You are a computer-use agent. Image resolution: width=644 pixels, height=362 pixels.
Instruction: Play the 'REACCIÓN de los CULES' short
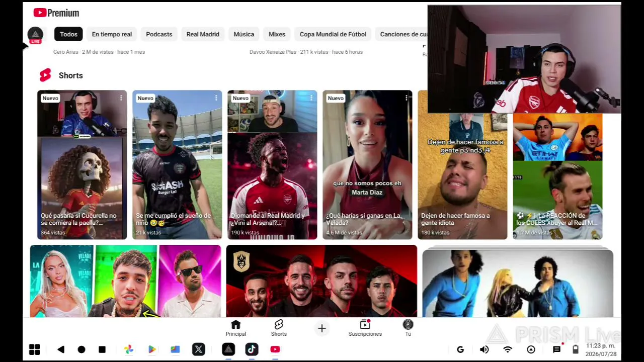click(x=557, y=176)
